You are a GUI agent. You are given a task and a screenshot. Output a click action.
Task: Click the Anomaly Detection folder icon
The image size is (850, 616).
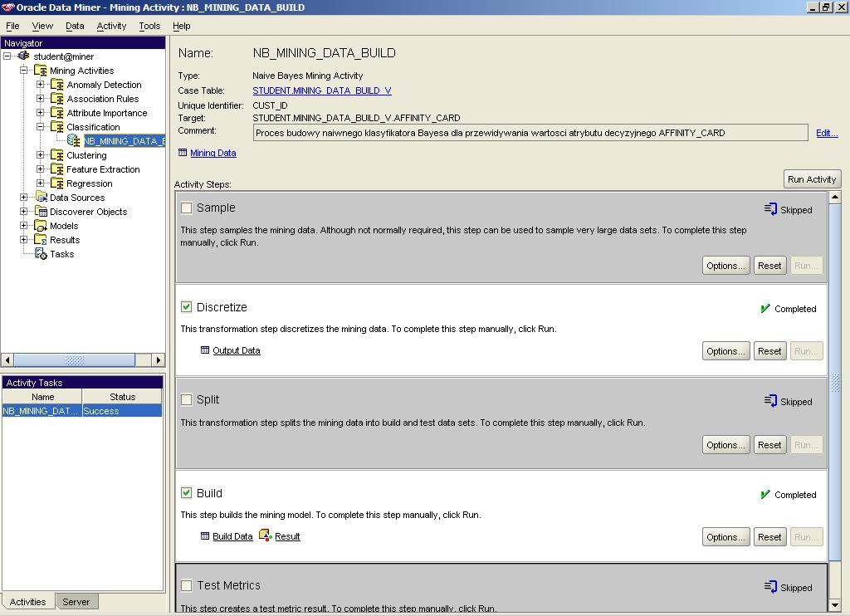(x=57, y=84)
